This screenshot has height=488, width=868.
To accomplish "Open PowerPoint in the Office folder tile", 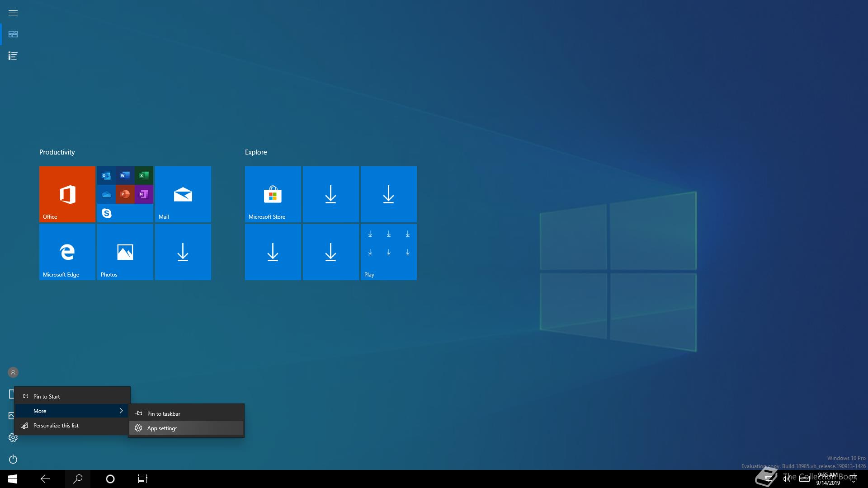I will point(125,194).
